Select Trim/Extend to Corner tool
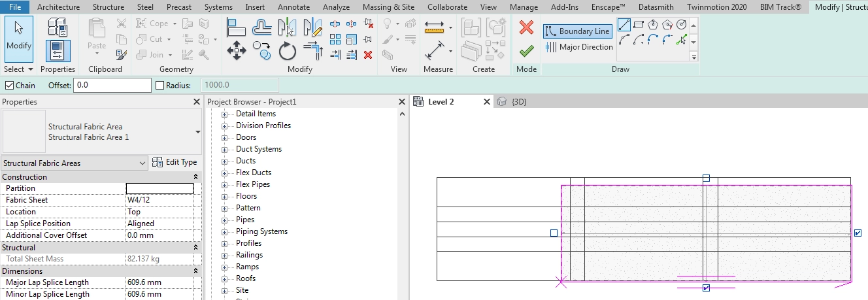The image size is (868, 300). (x=312, y=50)
